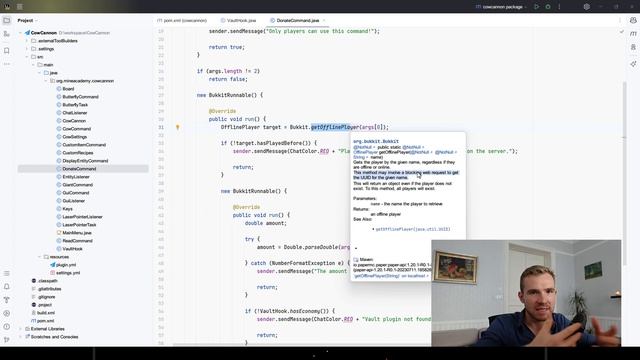Expand the .settings folder
The image size is (640, 360).
coord(27,49)
